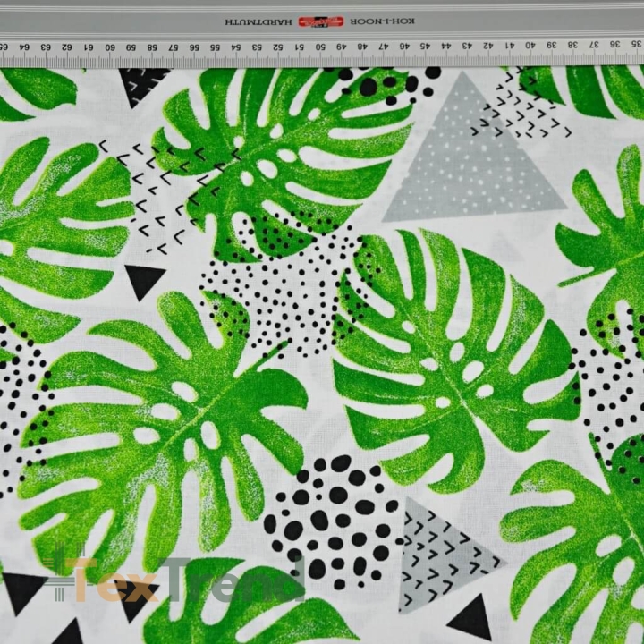Image resolution: width=644 pixels, height=644 pixels.
Task: Click the number 45 on the ruler
Action: [426, 46]
